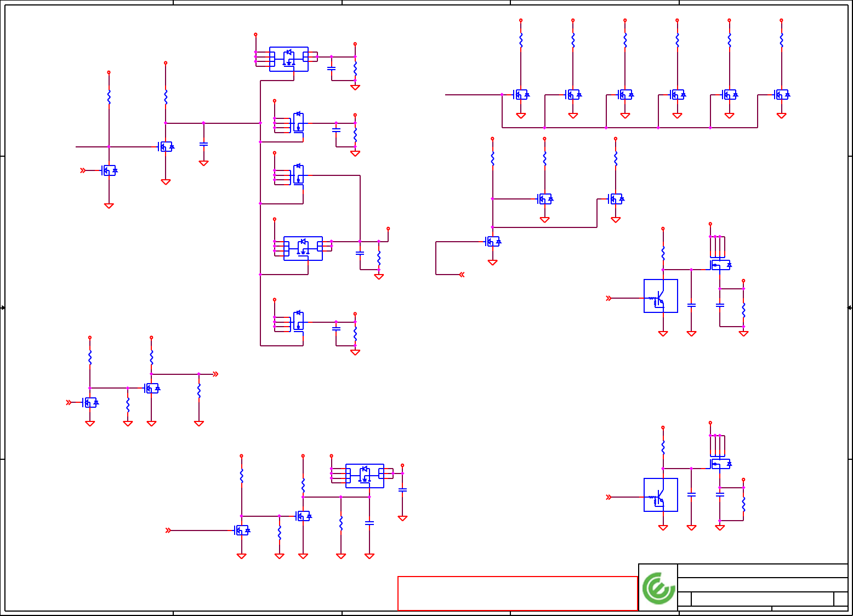853x616 pixels.
Task: Select the topmost dual-MOSFET IC package
Action: click(x=289, y=59)
